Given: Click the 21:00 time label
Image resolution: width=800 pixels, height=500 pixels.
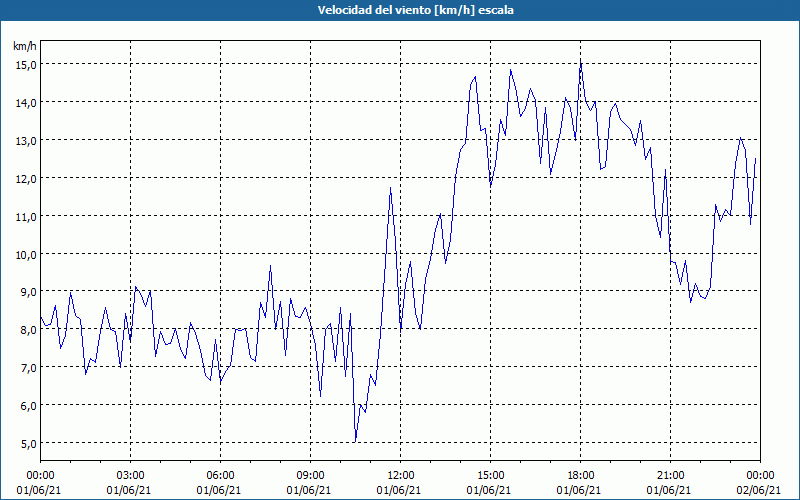Looking at the screenshot, I should (670, 476).
